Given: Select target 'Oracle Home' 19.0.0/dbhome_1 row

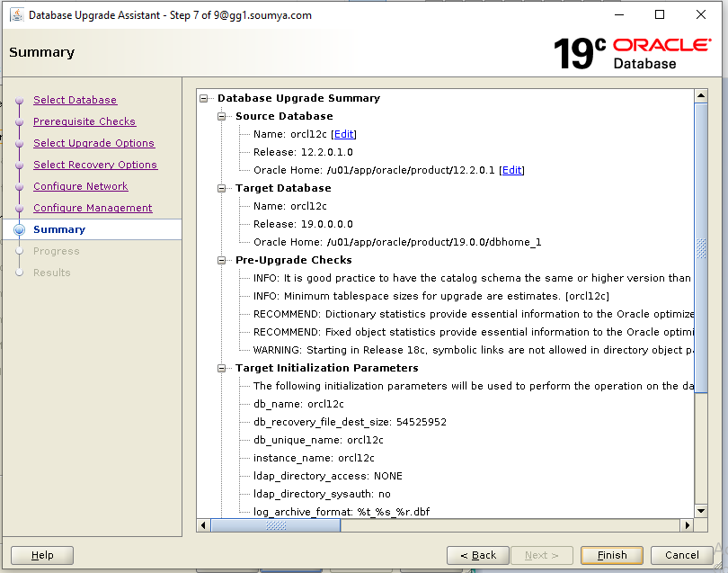Looking at the screenshot, I should coord(397,242).
